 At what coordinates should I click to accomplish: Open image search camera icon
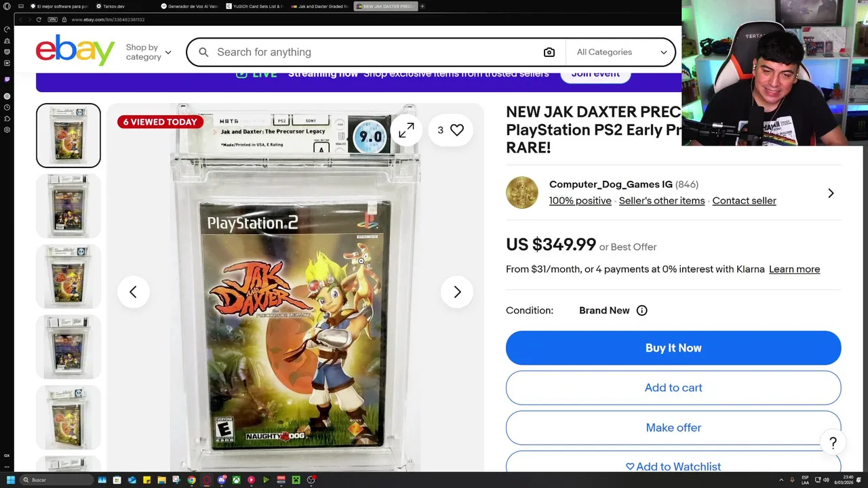click(549, 52)
